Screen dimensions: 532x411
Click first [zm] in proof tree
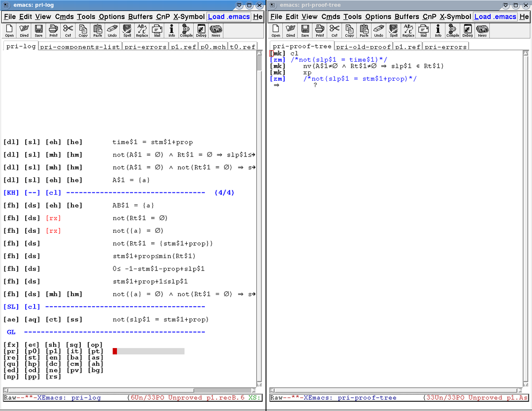pos(278,60)
